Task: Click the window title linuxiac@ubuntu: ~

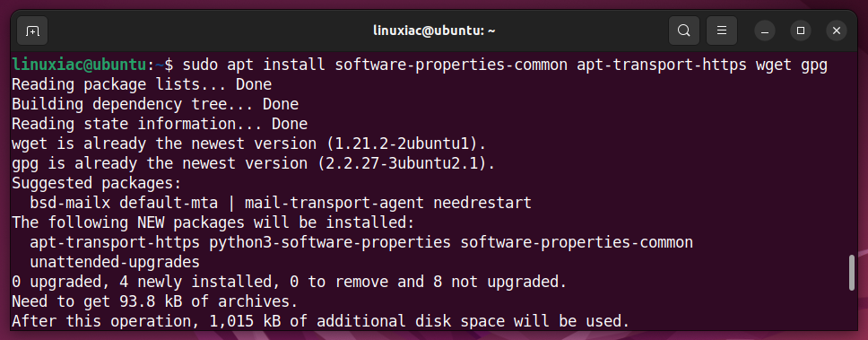Action: (434, 31)
